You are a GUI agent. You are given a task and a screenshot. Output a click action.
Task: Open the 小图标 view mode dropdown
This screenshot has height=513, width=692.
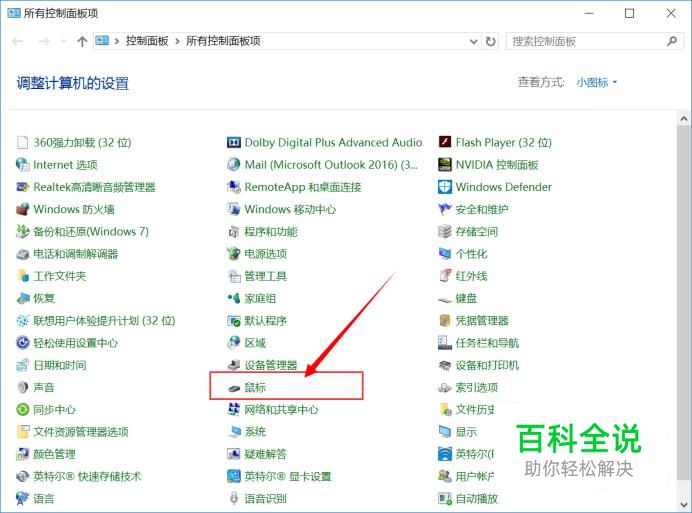(597, 83)
